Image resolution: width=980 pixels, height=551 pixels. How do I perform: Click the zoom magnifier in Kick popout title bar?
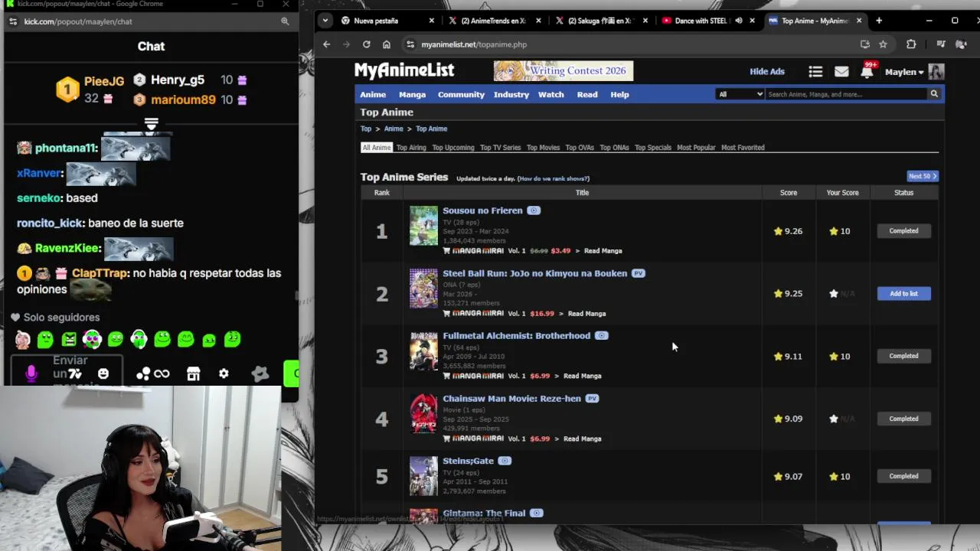click(x=285, y=21)
